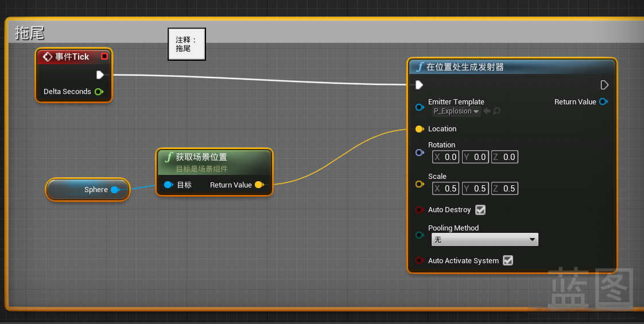Click the Auto Activate System red pin
This screenshot has height=324, width=644.
tap(420, 260)
